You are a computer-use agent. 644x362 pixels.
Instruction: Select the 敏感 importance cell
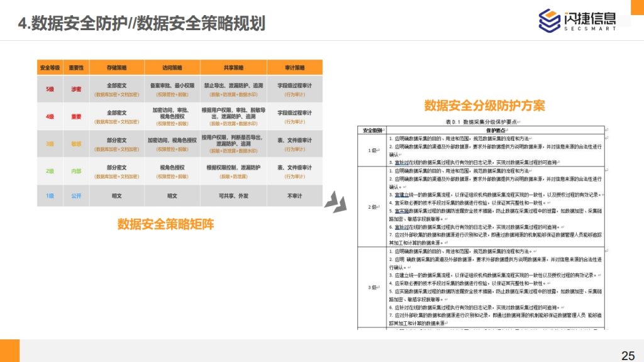pos(76,144)
